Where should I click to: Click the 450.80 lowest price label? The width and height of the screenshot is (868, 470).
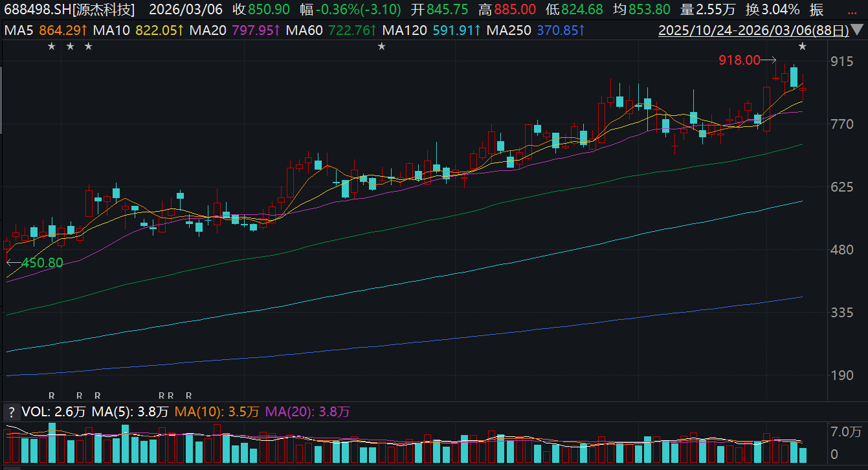pyautogui.click(x=42, y=263)
